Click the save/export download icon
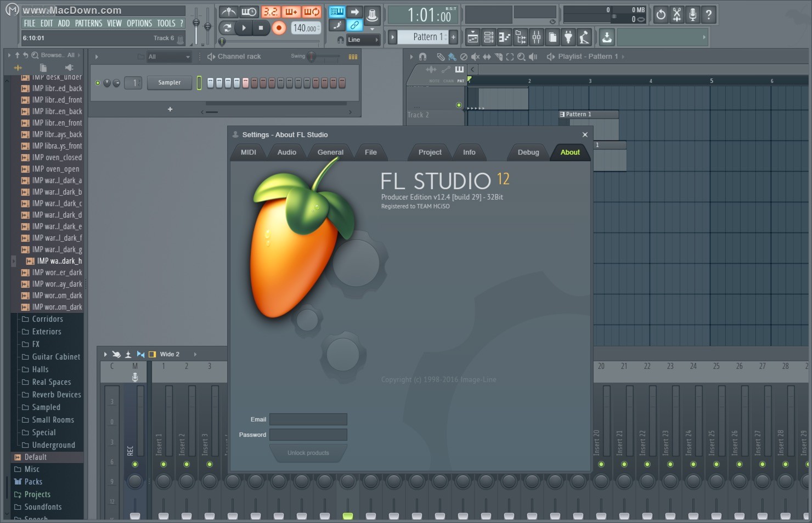The height and width of the screenshot is (523, 812). pos(607,37)
